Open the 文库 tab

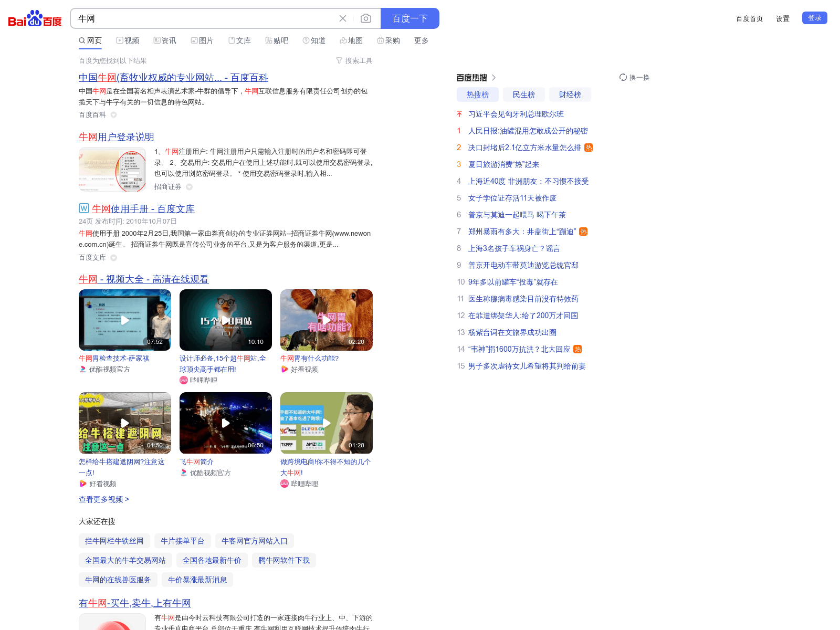pyautogui.click(x=239, y=40)
